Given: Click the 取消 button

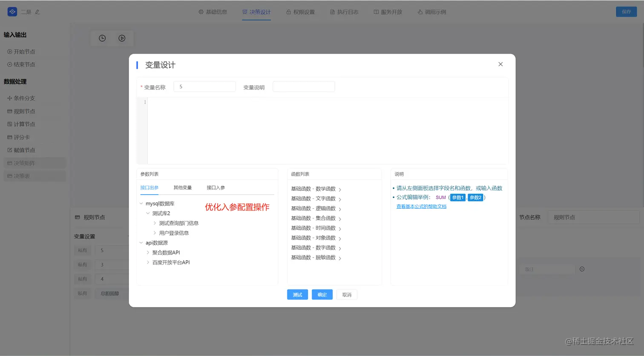Looking at the screenshot, I should [x=347, y=295].
